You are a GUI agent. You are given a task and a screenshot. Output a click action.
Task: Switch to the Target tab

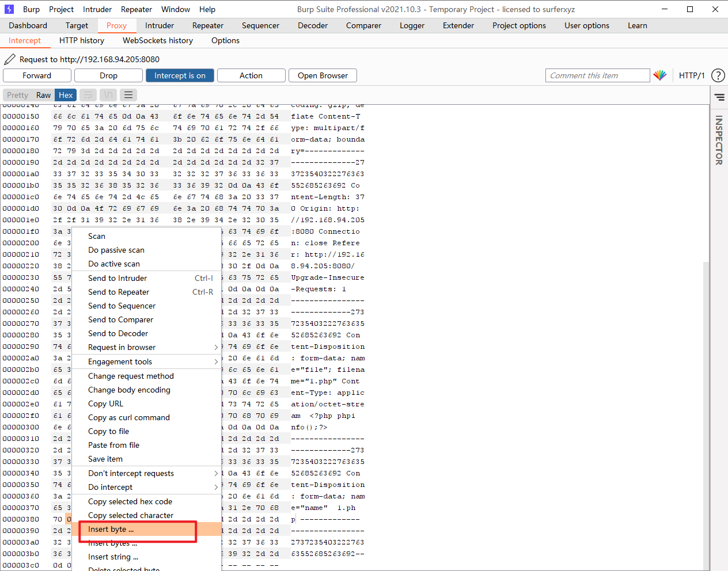pos(77,25)
